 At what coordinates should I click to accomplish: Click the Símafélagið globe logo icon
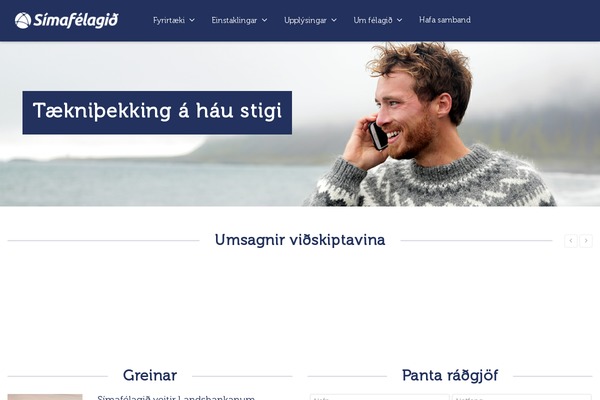click(x=23, y=20)
